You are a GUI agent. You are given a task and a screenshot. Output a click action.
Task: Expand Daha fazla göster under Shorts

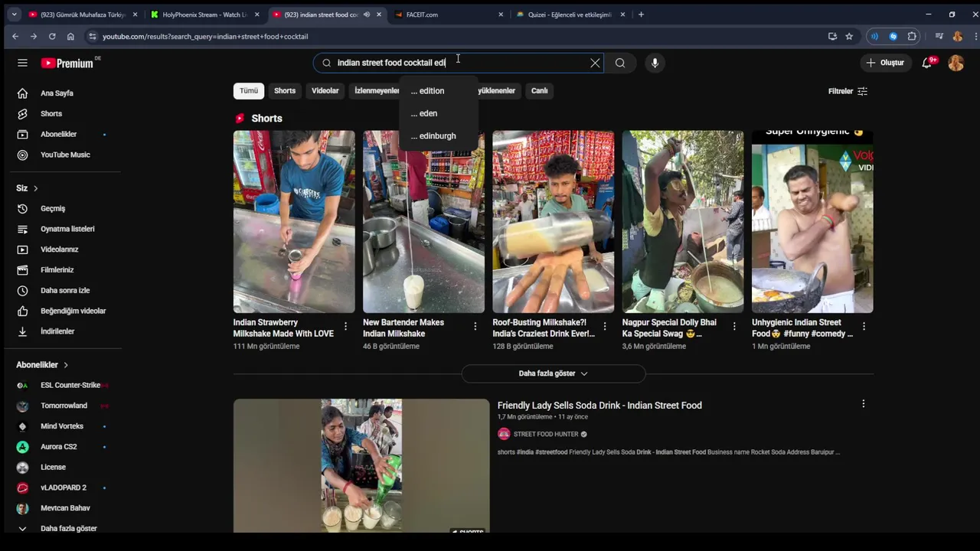pyautogui.click(x=553, y=373)
